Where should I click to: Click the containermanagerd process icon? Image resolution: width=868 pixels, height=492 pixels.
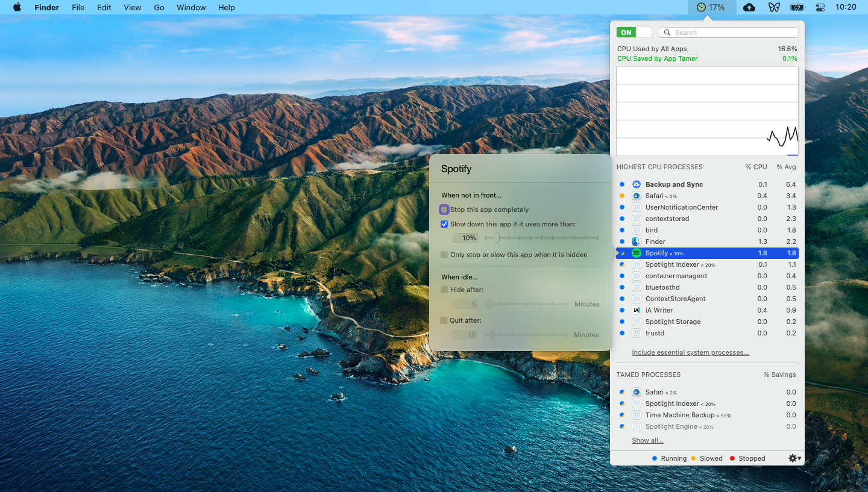click(637, 276)
